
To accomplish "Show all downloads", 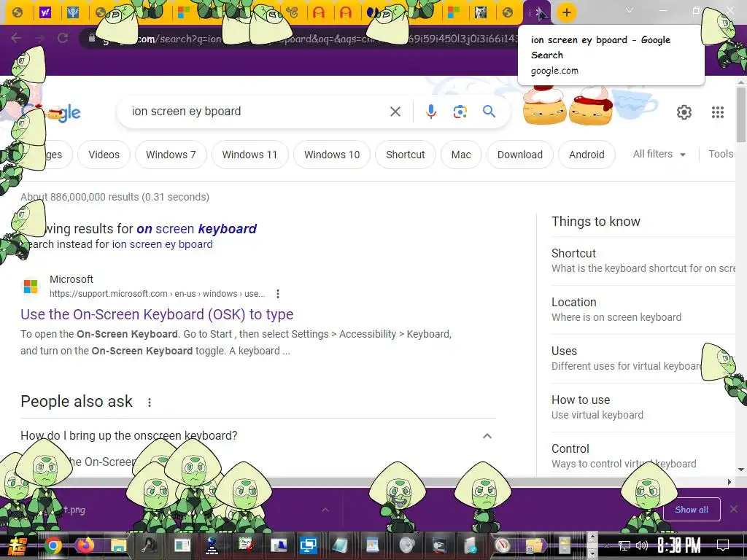I will coord(692,510).
